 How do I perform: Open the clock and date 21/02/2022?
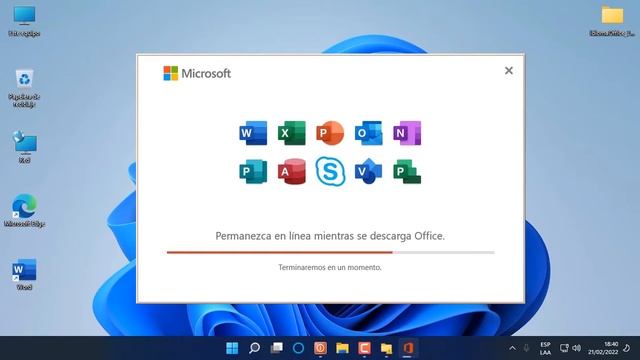(603, 348)
